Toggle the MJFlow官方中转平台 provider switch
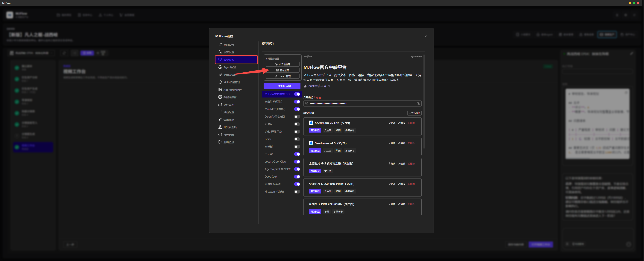The image size is (644, 261). 297,94
